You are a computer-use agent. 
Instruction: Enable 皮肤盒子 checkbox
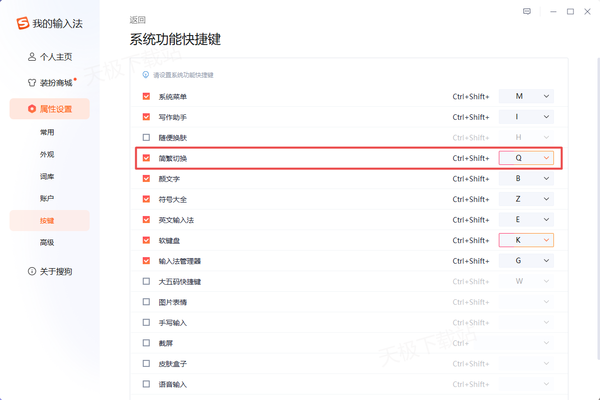click(146, 364)
